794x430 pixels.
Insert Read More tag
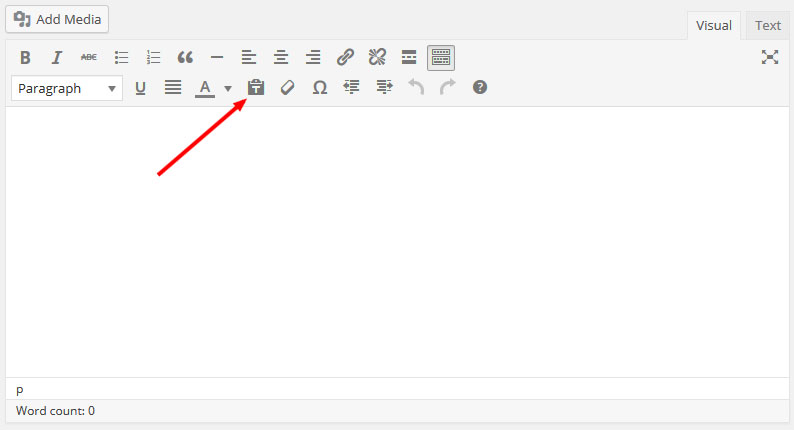[x=409, y=58]
